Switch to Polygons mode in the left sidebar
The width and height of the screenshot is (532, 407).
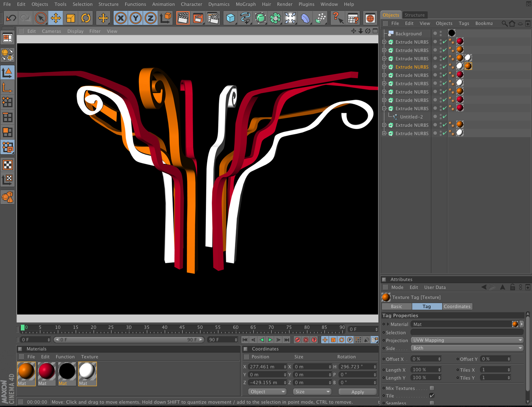7,132
